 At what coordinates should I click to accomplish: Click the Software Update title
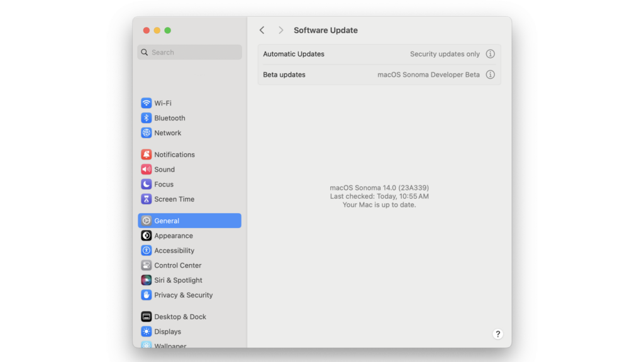(326, 30)
